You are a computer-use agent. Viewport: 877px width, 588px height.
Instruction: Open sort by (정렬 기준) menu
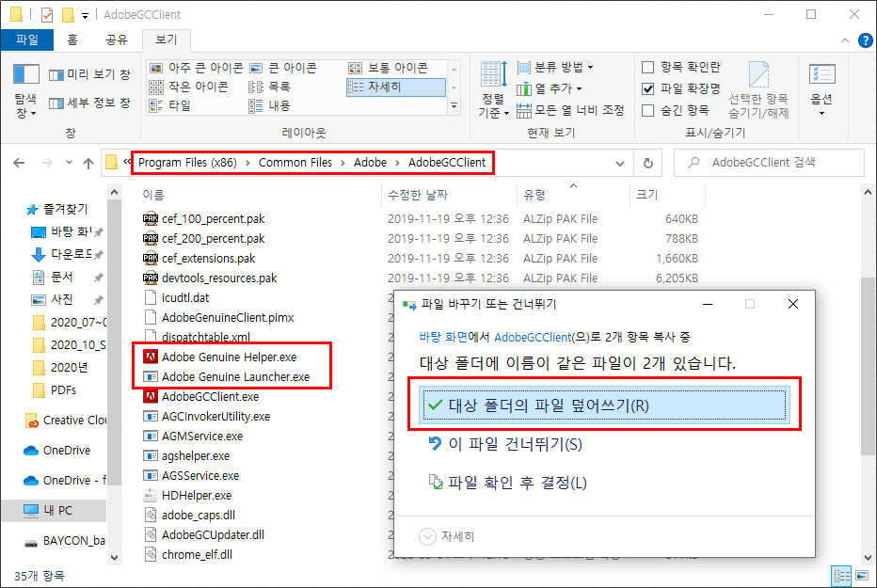coord(493,89)
